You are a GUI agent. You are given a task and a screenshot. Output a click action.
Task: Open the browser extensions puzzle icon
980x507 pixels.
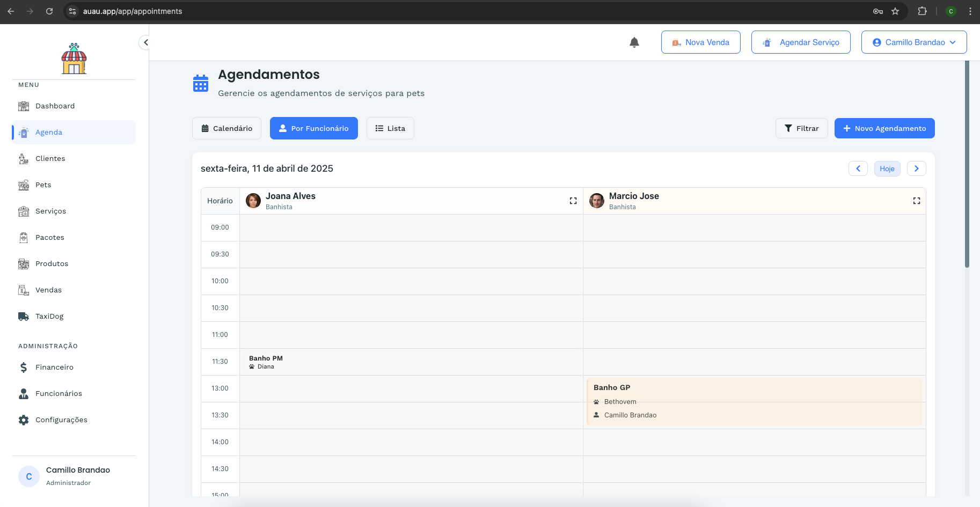923,11
